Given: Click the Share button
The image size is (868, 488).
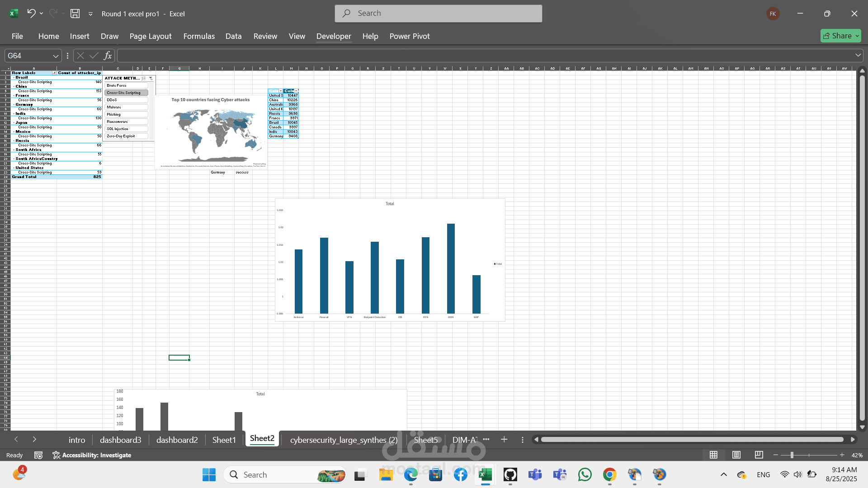Looking at the screenshot, I should pos(840,36).
